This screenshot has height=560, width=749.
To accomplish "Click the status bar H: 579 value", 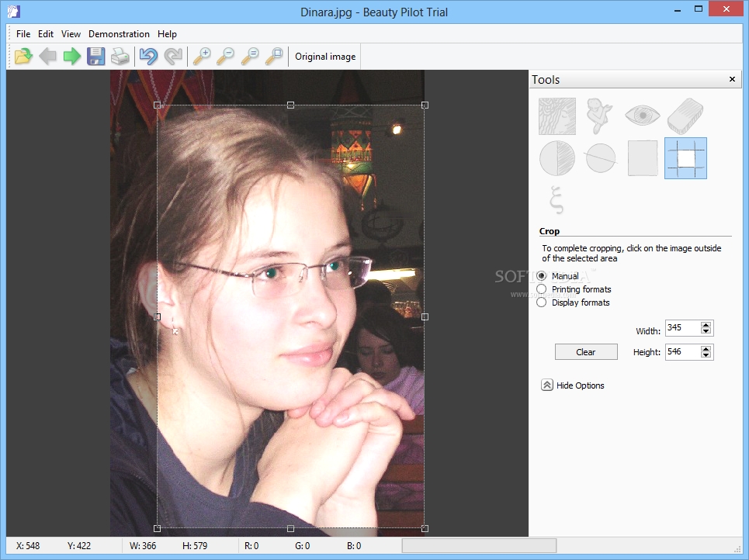I will pos(195,546).
